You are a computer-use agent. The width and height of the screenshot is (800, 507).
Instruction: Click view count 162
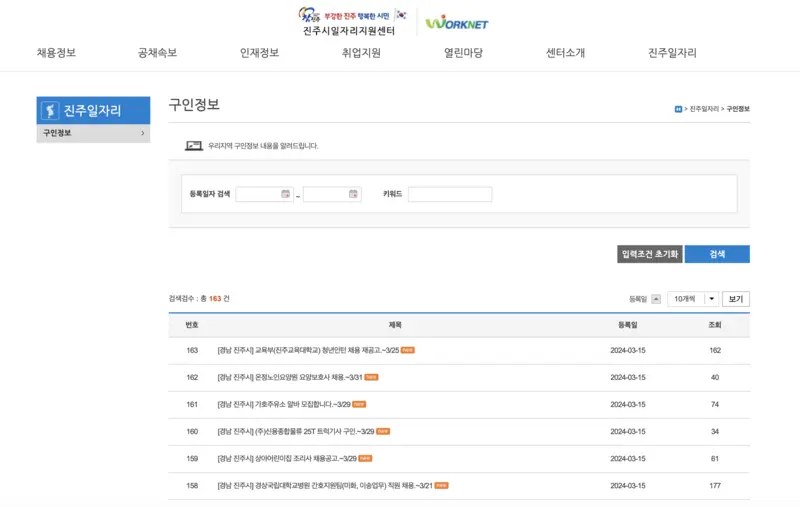click(715, 350)
